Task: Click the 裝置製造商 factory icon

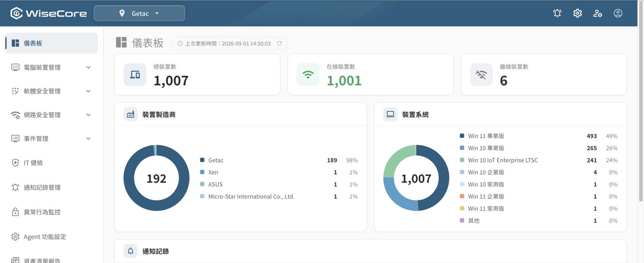Action: click(131, 114)
